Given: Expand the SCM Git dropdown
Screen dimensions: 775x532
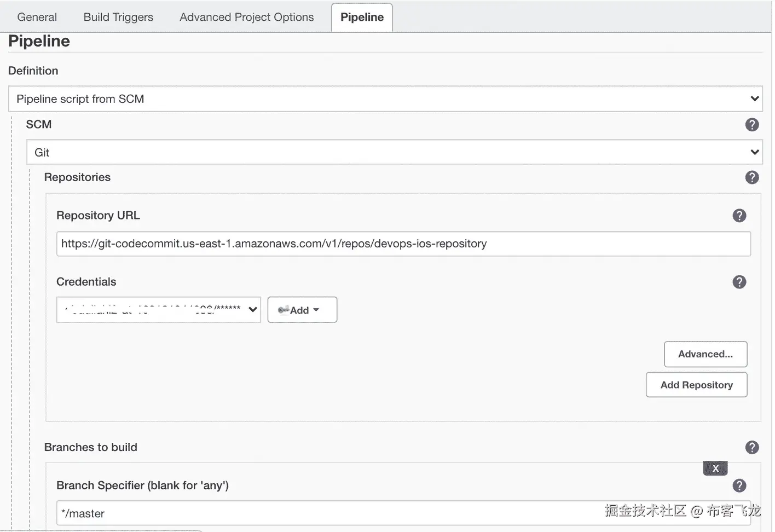Looking at the screenshot, I should [394, 152].
